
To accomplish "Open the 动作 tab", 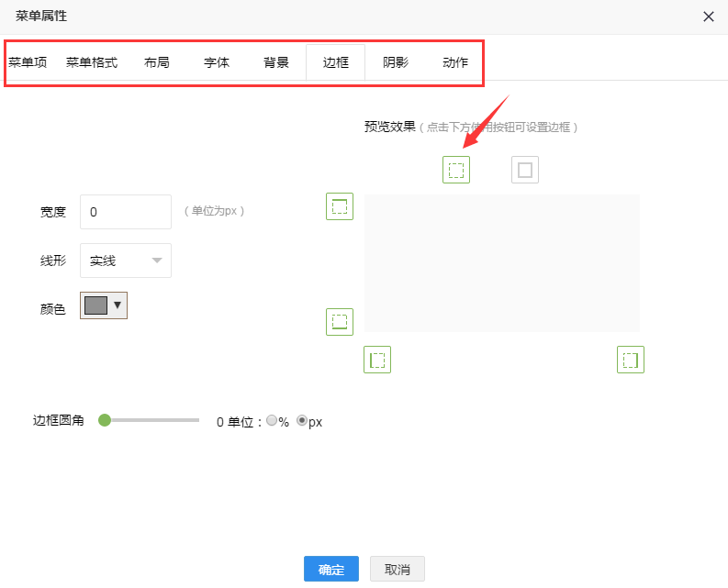I will click(x=455, y=62).
